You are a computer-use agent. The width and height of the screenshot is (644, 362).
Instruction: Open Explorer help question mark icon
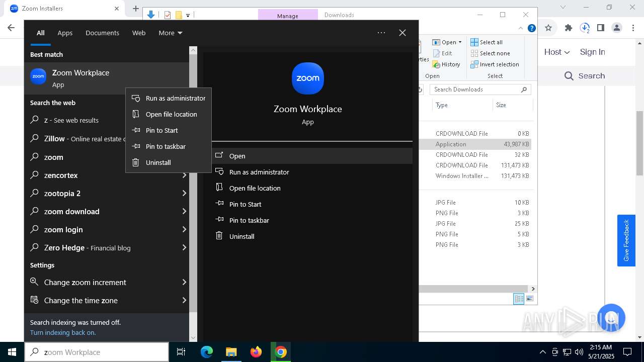(x=531, y=28)
